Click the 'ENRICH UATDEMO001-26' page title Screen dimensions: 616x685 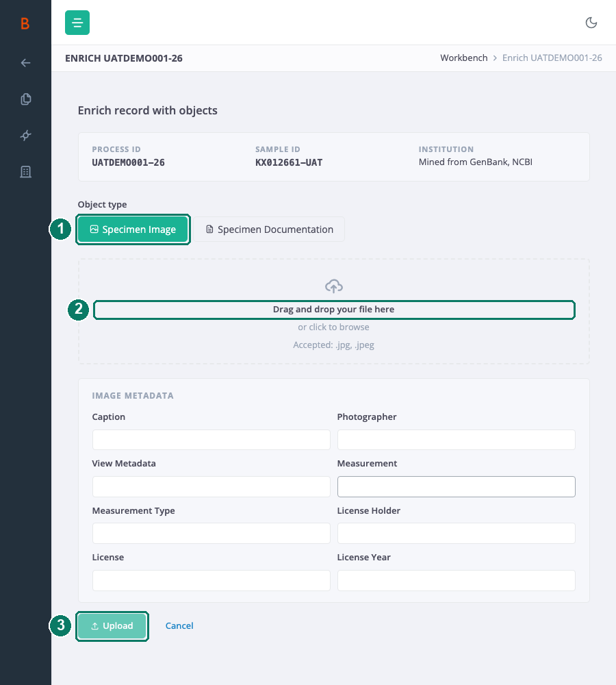click(124, 58)
